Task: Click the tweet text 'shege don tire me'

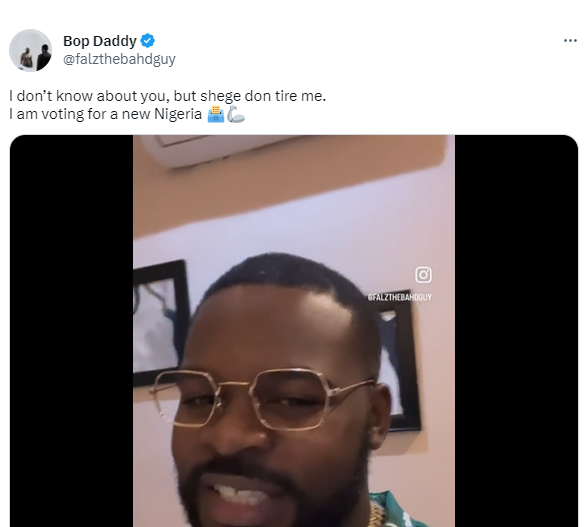Action: [x=263, y=96]
